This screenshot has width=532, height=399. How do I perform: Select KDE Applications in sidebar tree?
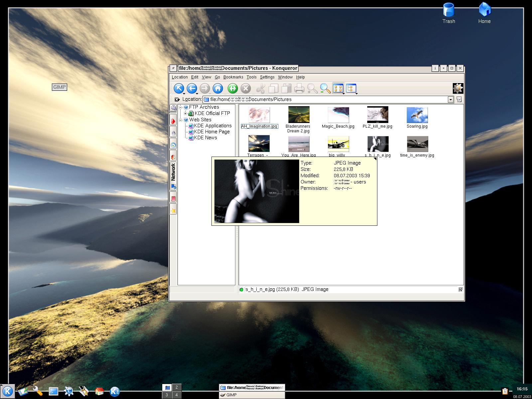point(213,126)
